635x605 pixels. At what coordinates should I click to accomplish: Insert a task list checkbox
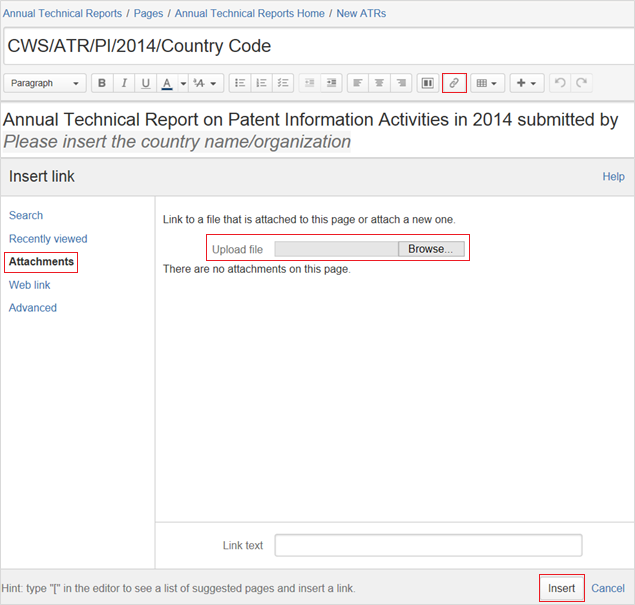pos(283,83)
